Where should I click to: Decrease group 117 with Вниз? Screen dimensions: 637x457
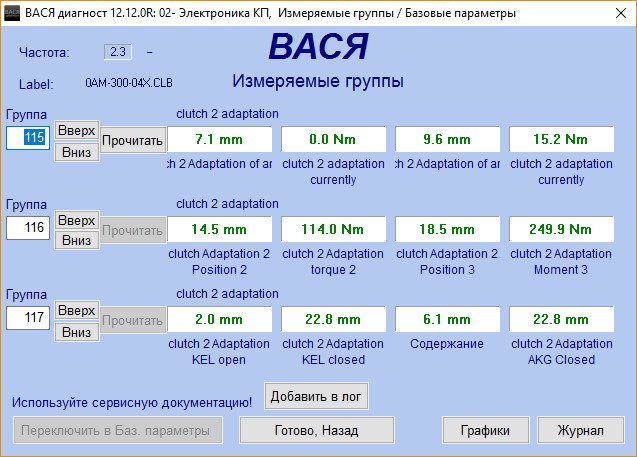(77, 331)
